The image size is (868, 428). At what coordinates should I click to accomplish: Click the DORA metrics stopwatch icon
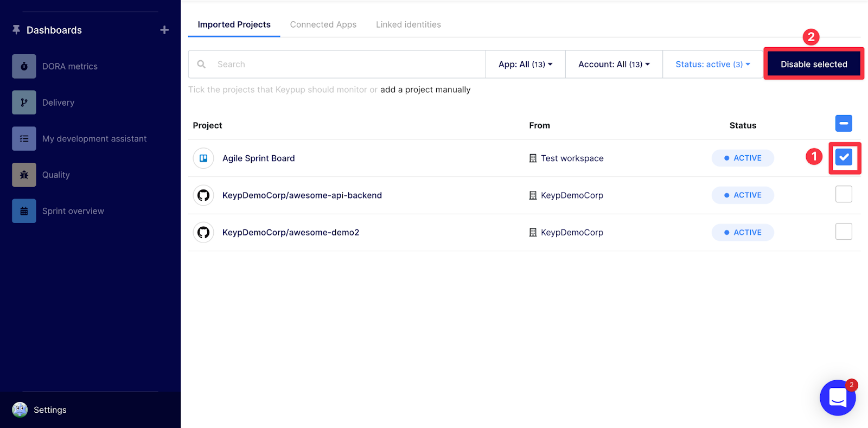click(24, 66)
